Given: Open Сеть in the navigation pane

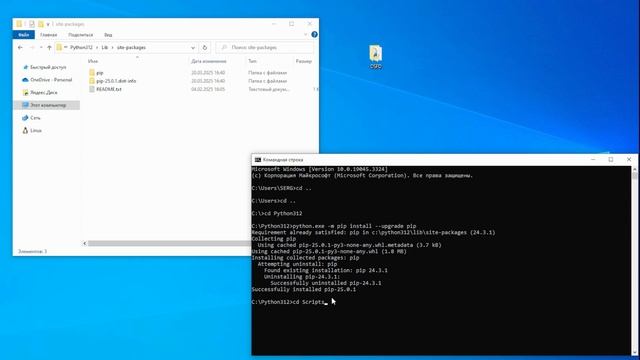Looking at the screenshot, I should point(35,118).
